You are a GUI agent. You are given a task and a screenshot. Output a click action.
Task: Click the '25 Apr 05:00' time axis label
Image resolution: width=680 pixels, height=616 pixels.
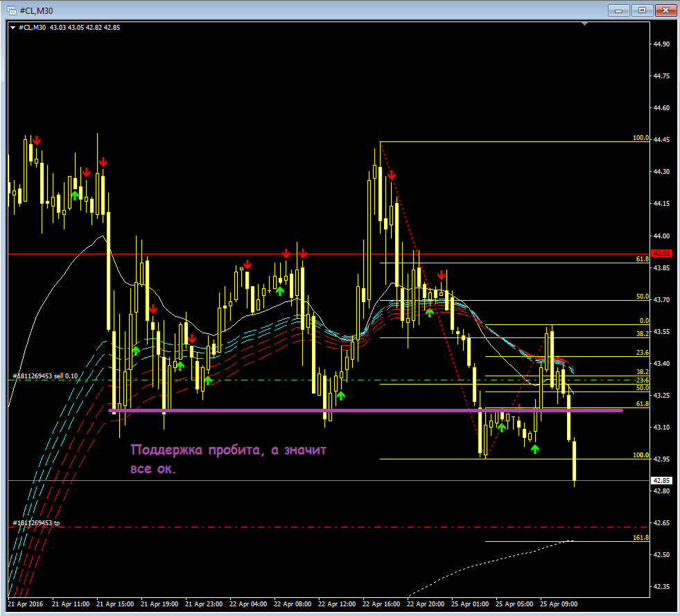pos(514,604)
